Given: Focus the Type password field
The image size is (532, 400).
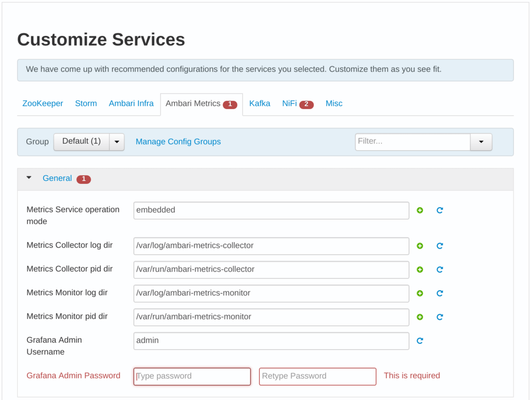Looking at the screenshot, I should 192,377.
